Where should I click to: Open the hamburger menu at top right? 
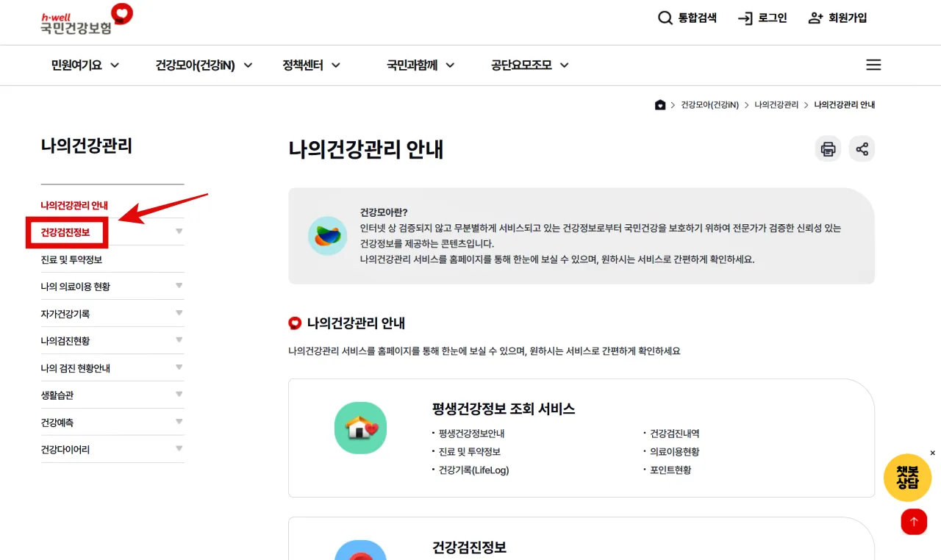point(873,65)
